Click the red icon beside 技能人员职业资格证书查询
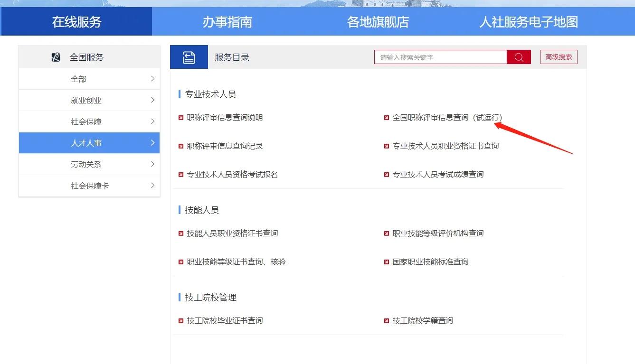Viewport: 635px width, 364px height. [181, 233]
